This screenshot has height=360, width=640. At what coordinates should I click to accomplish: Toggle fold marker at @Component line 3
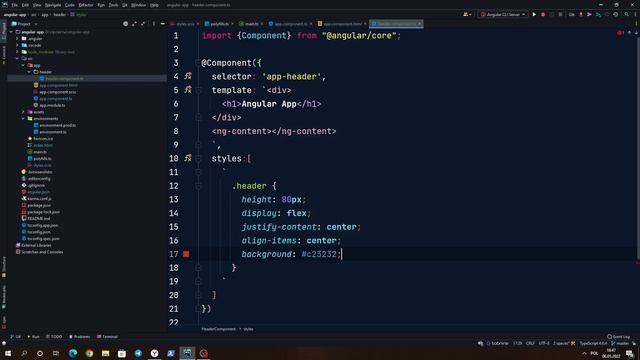[198, 63]
